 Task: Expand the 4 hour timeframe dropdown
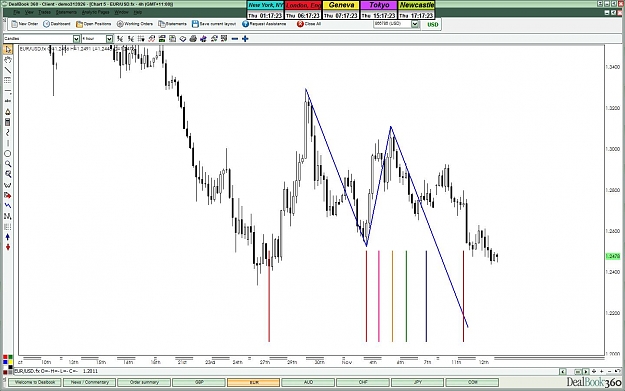click(x=109, y=39)
